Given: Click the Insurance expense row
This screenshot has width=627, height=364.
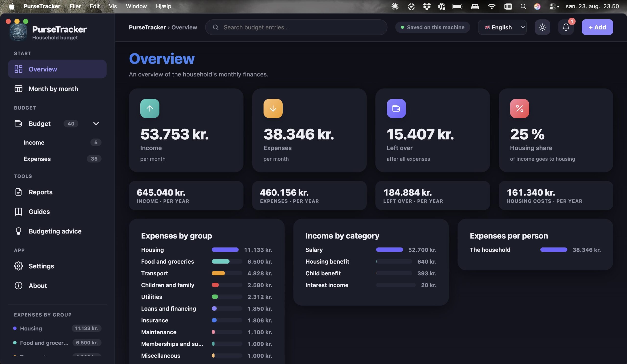Looking at the screenshot, I should click(x=206, y=320).
